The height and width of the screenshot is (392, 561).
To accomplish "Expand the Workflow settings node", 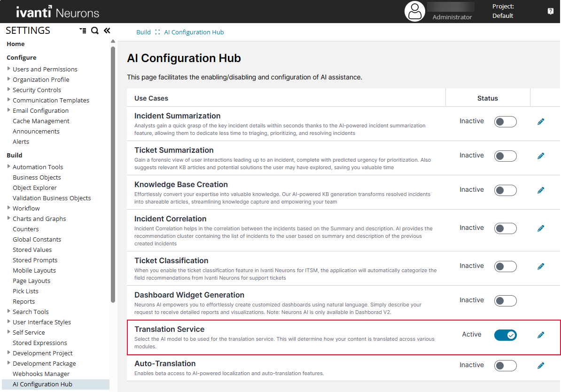I will click(x=9, y=208).
